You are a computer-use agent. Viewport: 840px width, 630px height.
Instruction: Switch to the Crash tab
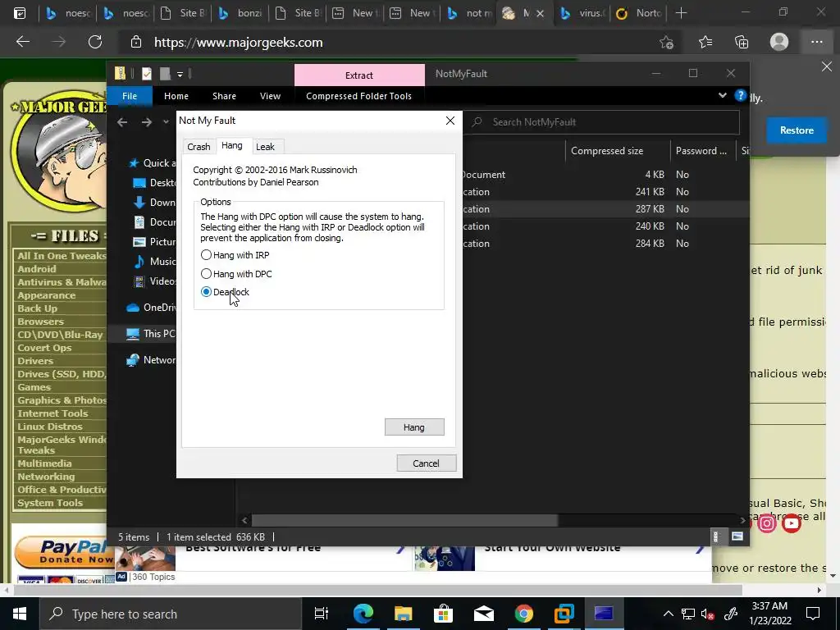199,147
